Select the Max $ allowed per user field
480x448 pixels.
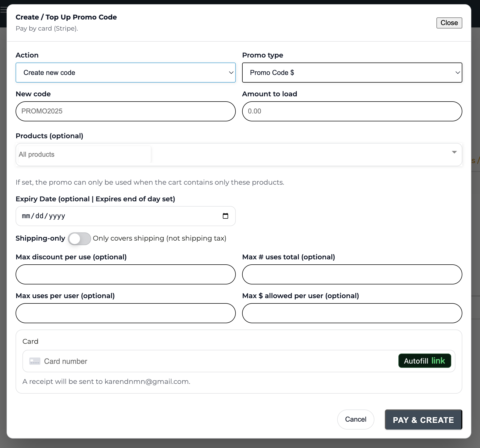[x=352, y=313]
